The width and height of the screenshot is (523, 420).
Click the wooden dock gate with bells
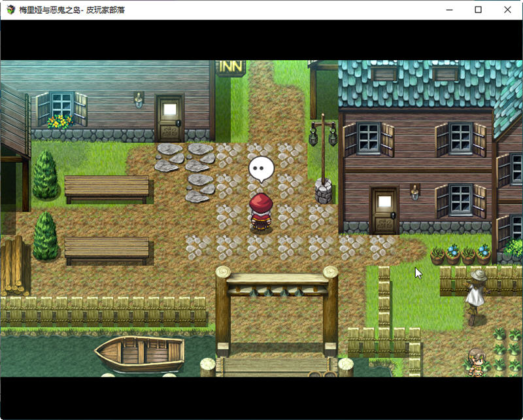click(x=277, y=288)
